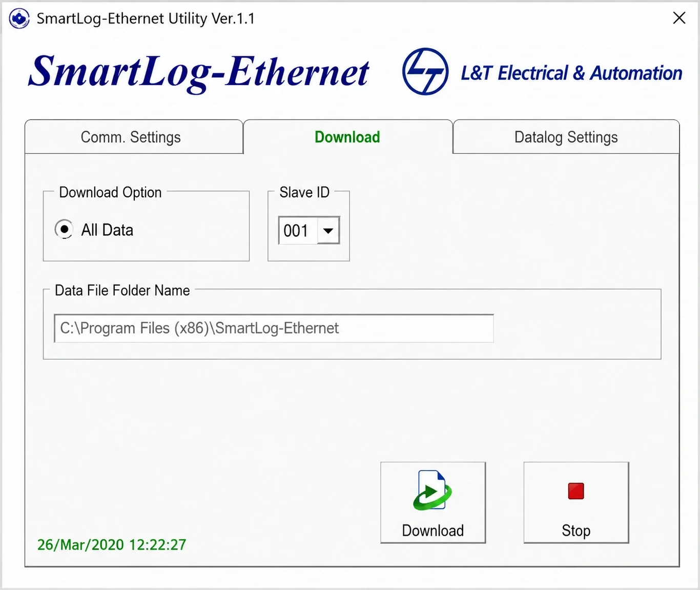This screenshot has width=700, height=590.
Task: Click the Slave ID group label
Action: point(304,192)
